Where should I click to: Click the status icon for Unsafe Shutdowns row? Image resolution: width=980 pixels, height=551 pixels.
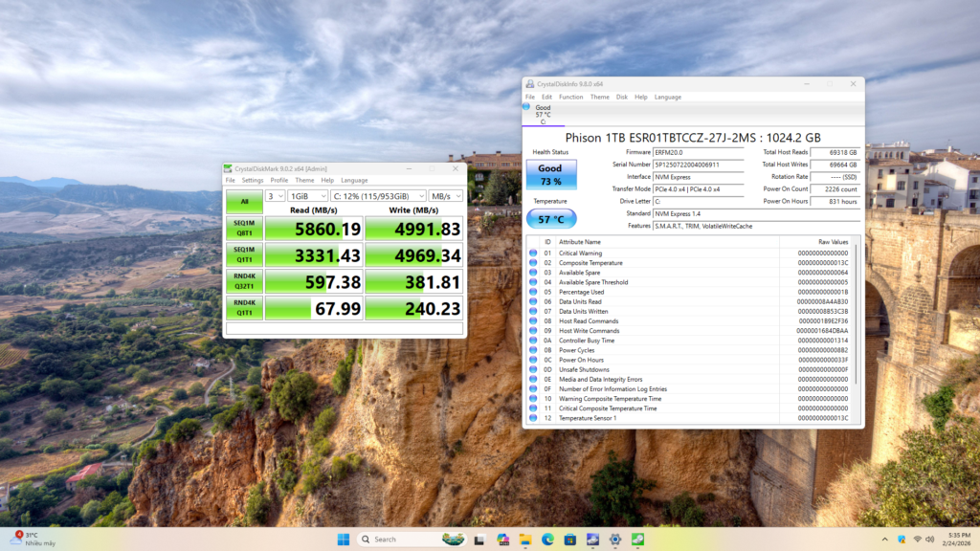(x=533, y=369)
